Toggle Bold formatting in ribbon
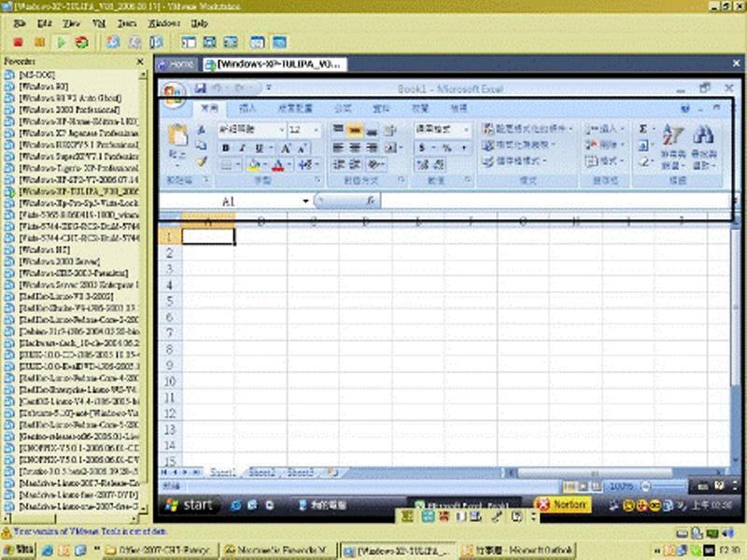 [x=226, y=148]
